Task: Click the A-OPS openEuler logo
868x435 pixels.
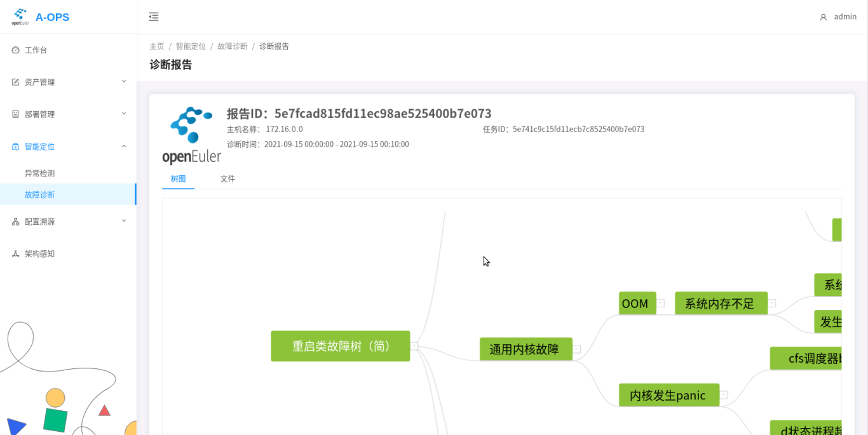Action: point(41,17)
